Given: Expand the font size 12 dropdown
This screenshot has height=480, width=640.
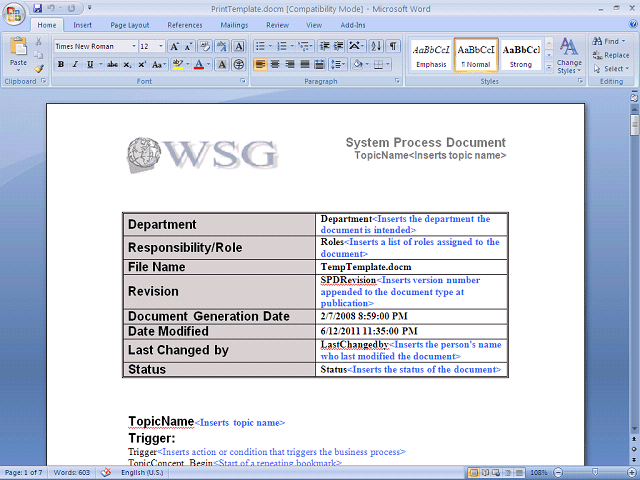Looking at the screenshot, I should click(x=161, y=46).
